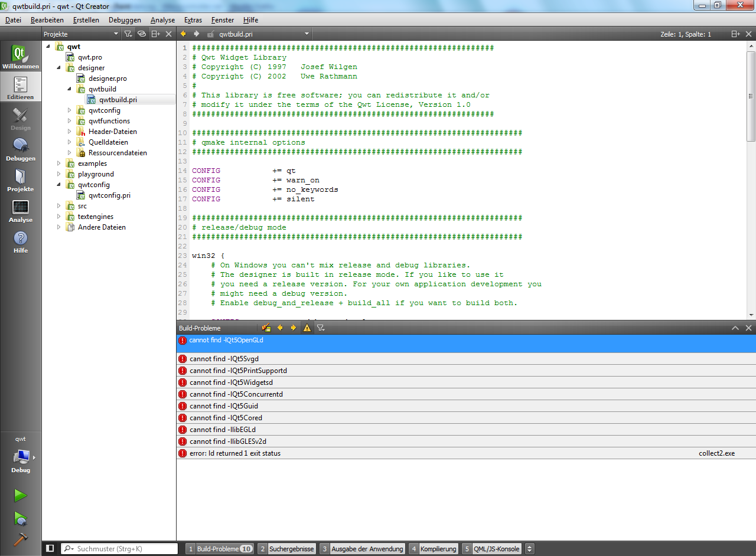Show Ausgabe der Anwendung pane
The image size is (756, 556).
[x=362, y=549]
